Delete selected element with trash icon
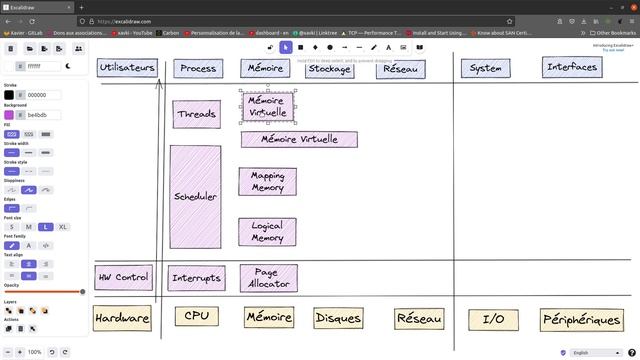Screen dimensions: 640x360 [x=20, y=329]
